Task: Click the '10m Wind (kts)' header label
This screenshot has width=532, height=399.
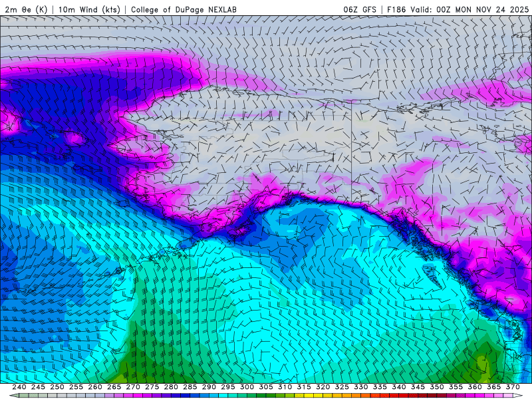Action: [89, 9]
